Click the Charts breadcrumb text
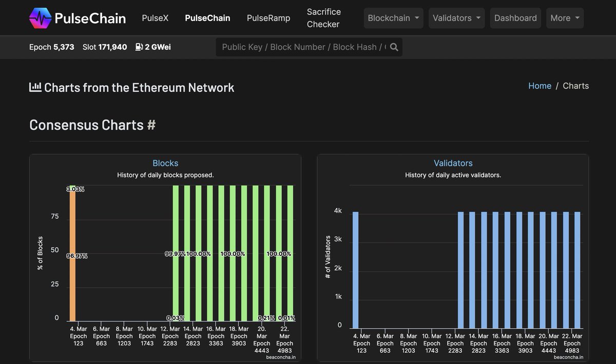 (576, 86)
